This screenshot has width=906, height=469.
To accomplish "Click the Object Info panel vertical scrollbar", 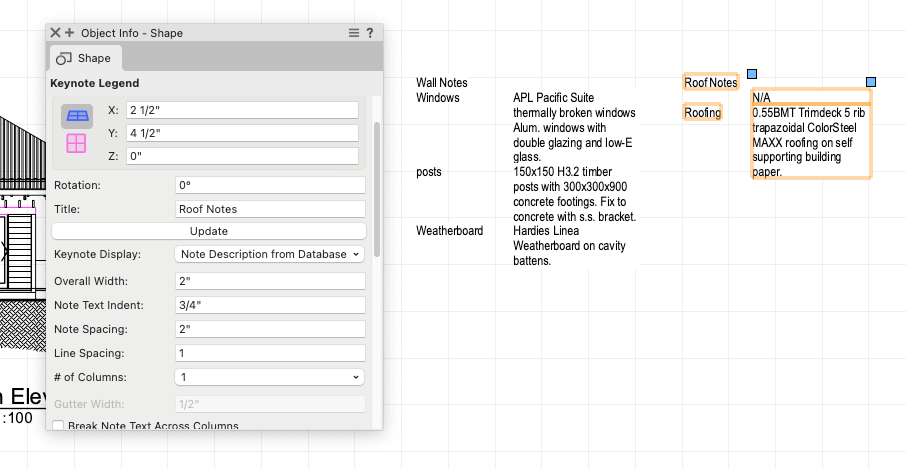I will tap(377, 190).
